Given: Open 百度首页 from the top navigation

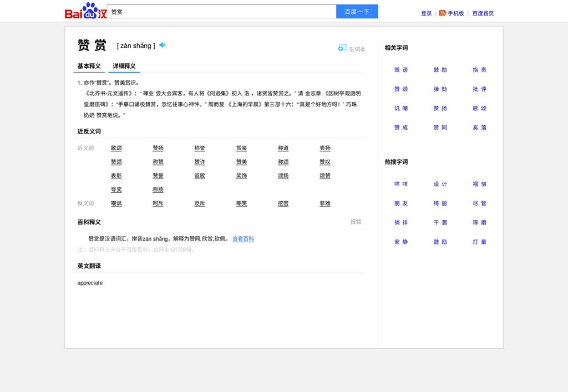Looking at the screenshot, I should (483, 13).
